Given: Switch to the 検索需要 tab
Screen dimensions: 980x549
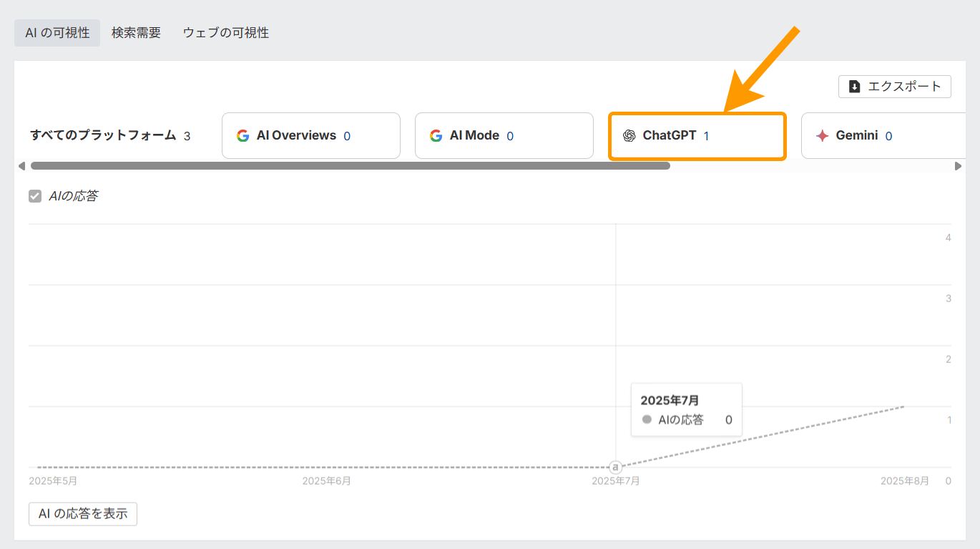Looking at the screenshot, I should click(136, 32).
